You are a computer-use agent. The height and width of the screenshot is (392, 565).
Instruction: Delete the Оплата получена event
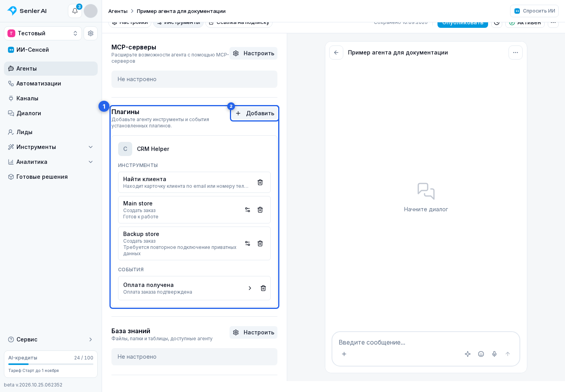[x=263, y=288]
